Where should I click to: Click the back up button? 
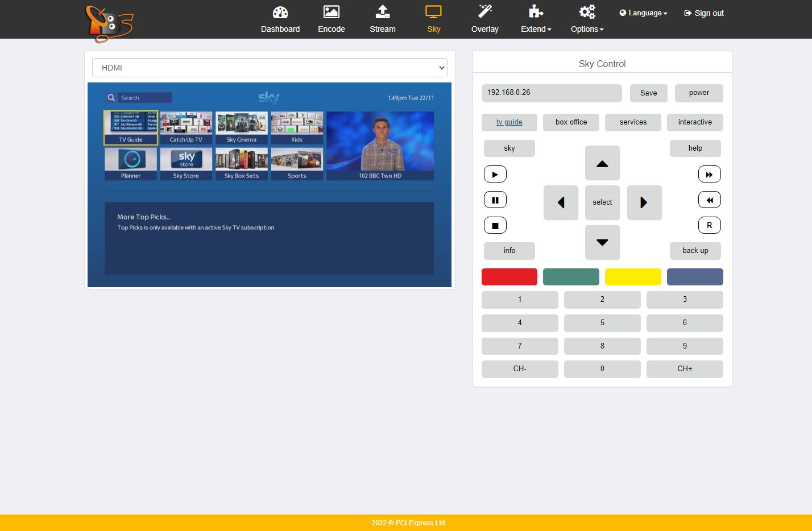[695, 251]
